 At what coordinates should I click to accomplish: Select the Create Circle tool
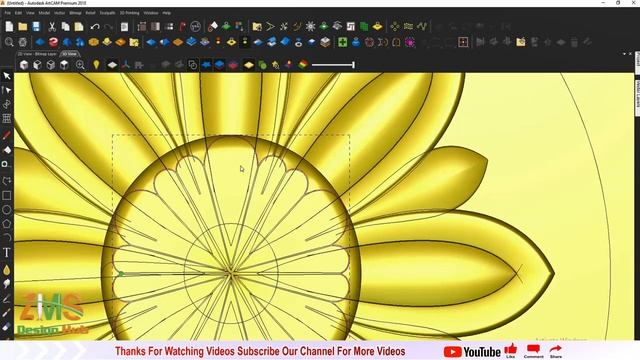pyautogui.click(x=7, y=210)
